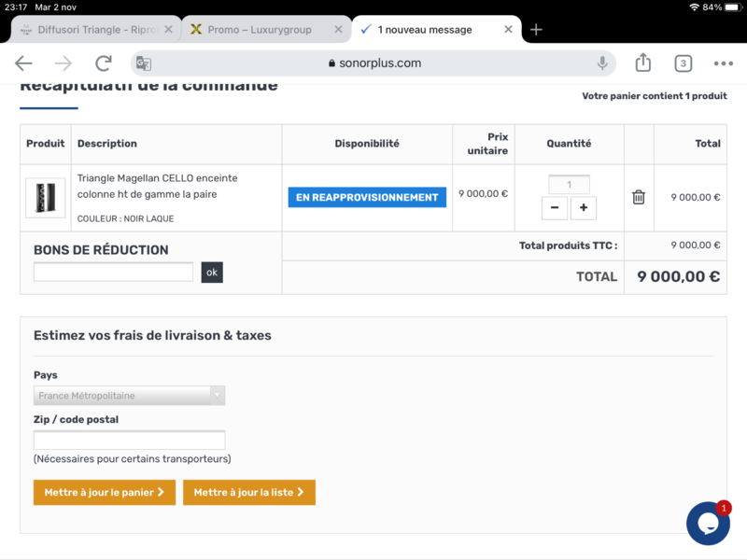Tap the translate icon in address bar
The height and width of the screenshot is (560, 747).
[143, 63]
